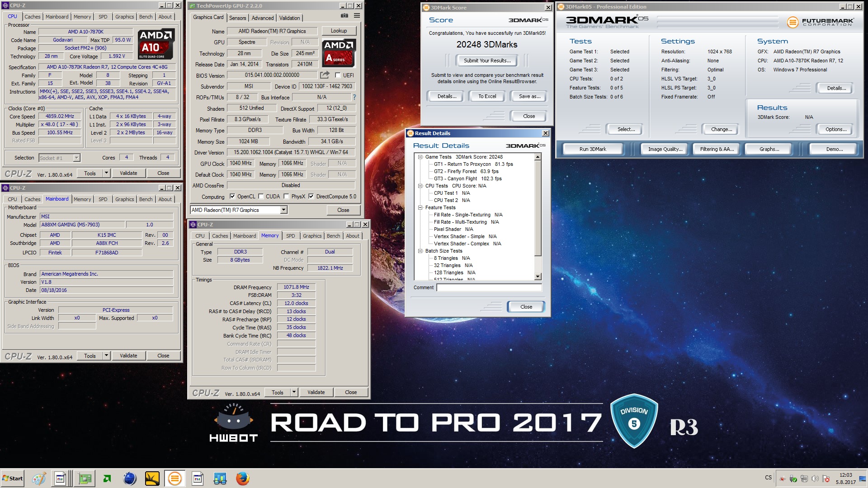Click Run 3DMark button
Image resolution: width=868 pixels, height=488 pixels.
click(593, 149)
